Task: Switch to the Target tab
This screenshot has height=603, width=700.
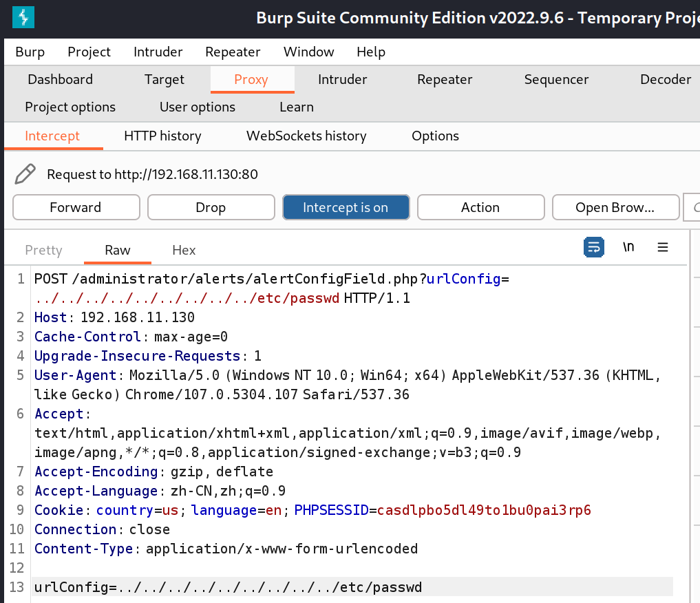Action: pyautogui.click(x=165, y=79)
